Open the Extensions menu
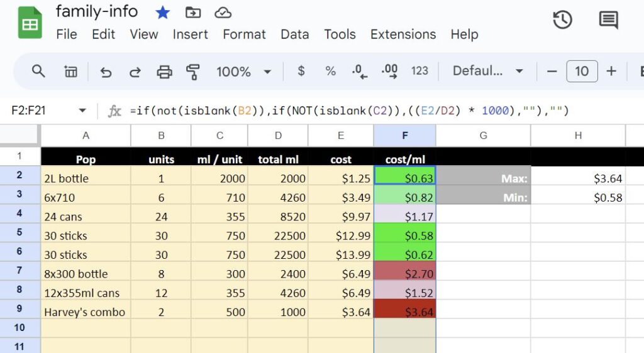The width and height of the screenshot is (644, 353). 402,35
